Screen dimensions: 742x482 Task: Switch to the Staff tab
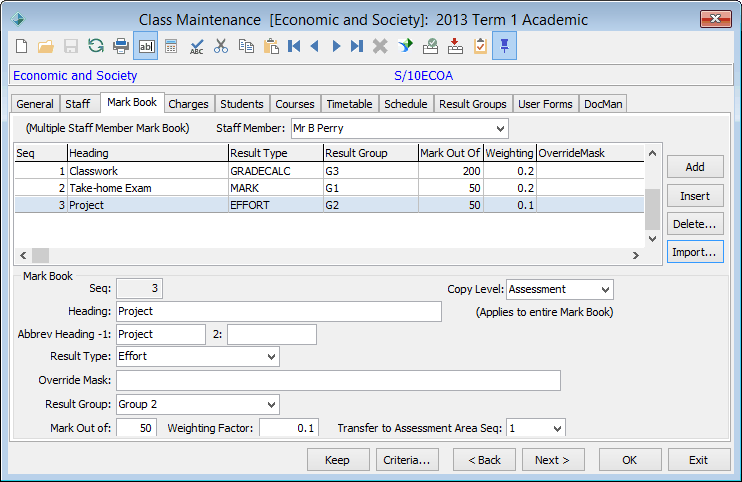click(x=78, y=104)
